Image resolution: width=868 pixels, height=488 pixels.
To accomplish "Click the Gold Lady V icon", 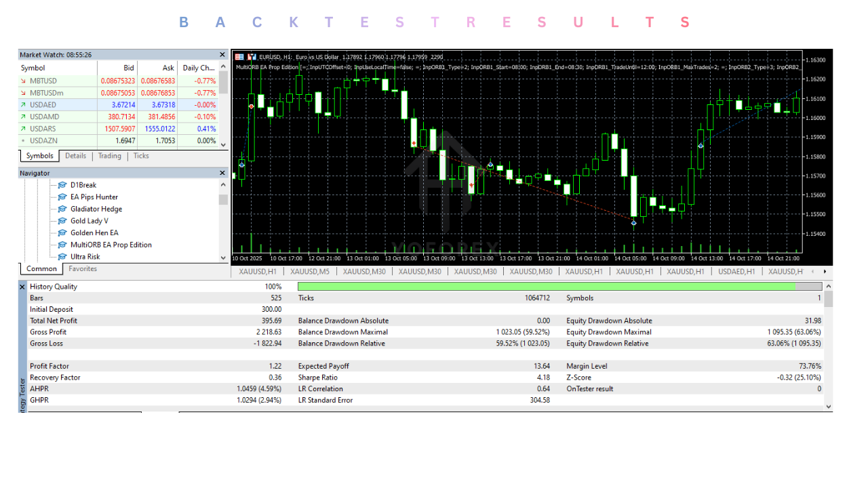I will click(x=62, y=221).
